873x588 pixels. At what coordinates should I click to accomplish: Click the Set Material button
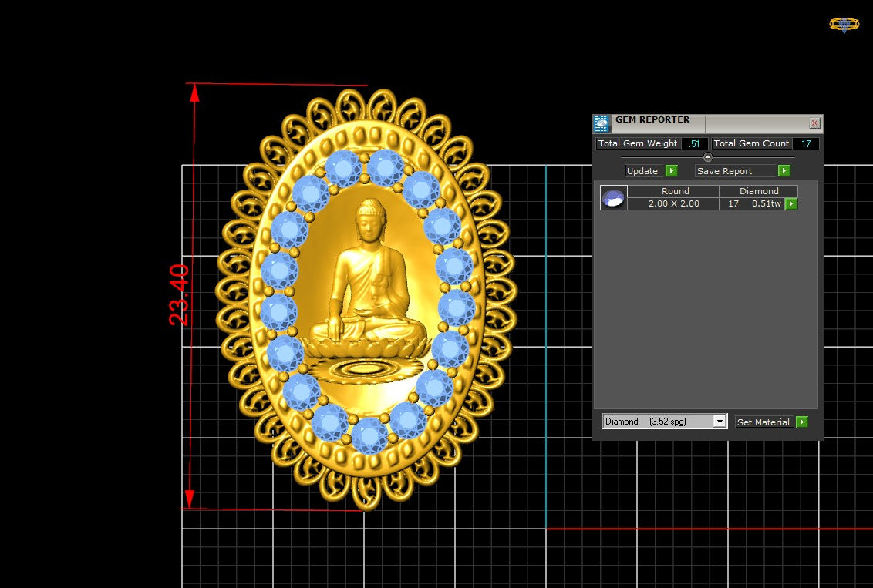(x=765, y=422)
